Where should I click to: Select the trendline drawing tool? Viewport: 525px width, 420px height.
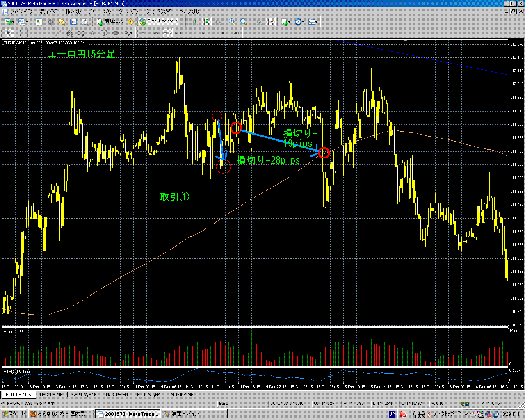[x=58, y=33]
